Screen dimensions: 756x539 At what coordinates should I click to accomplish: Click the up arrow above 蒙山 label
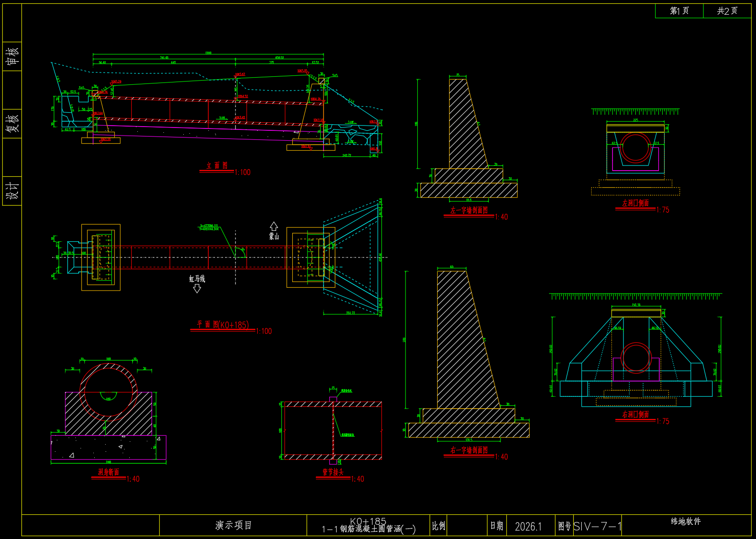click(274, 226)
